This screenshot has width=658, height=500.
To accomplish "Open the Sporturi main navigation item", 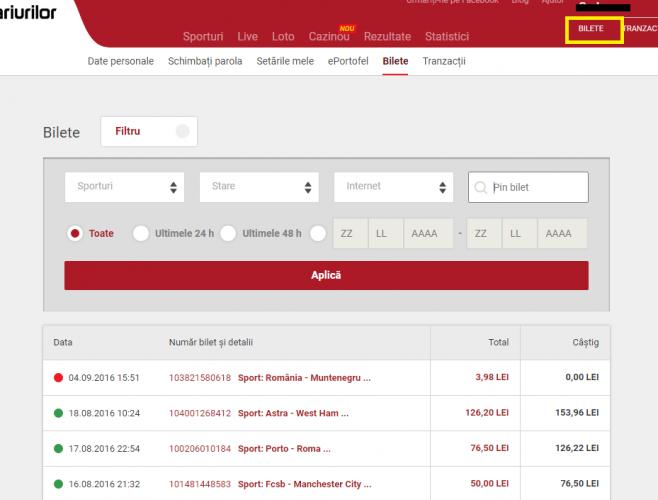I will (203, 37).
